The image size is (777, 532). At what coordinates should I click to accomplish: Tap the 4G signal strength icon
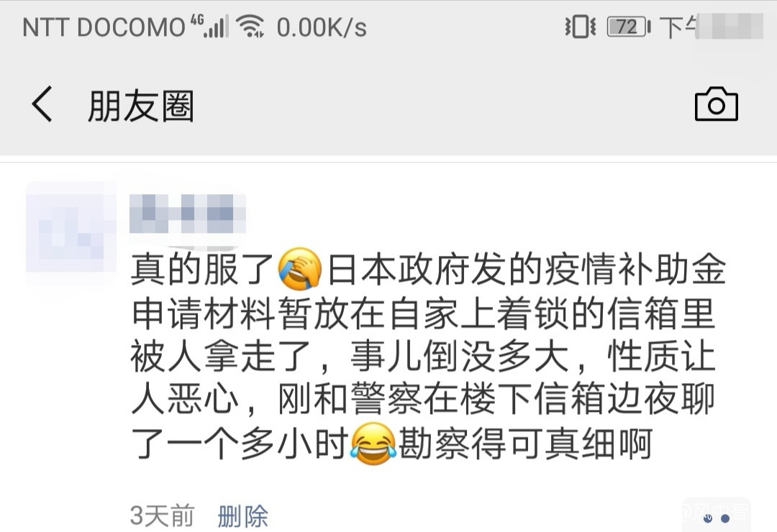point(209,26)
